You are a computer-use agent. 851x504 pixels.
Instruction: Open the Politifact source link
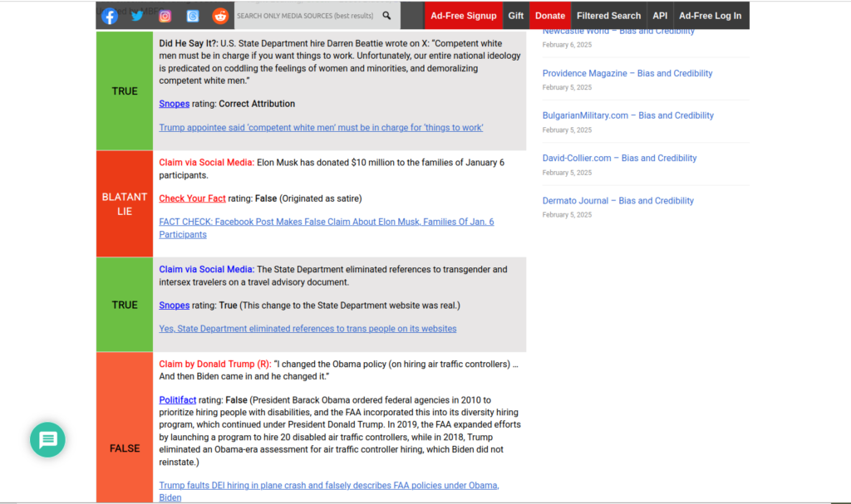coord(177,399)
